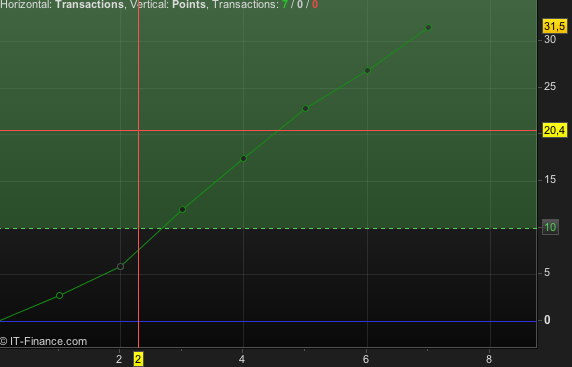Click the 6 tick on horizontal axis
This screenshot has width=572, height=367.
pyautogui.click(x=366, y=360)
